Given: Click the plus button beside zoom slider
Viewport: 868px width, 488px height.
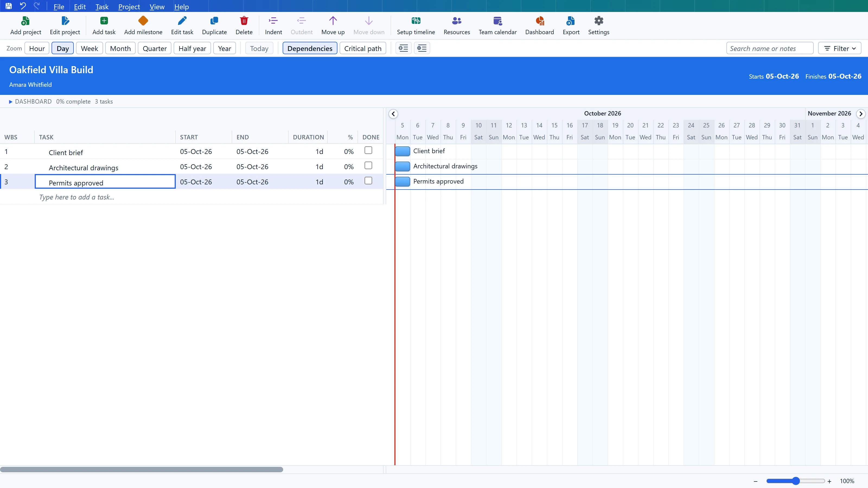Looking at the screenshot, I should (829, 481).
